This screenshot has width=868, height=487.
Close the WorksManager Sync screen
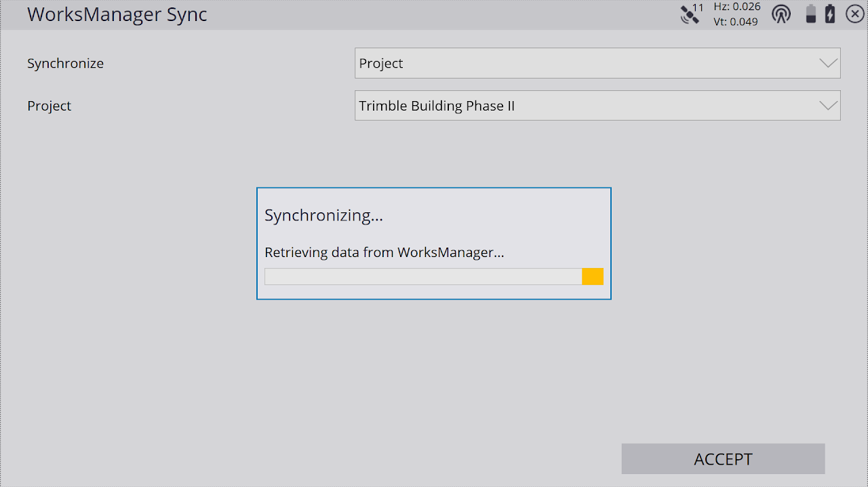coord(855,14)
